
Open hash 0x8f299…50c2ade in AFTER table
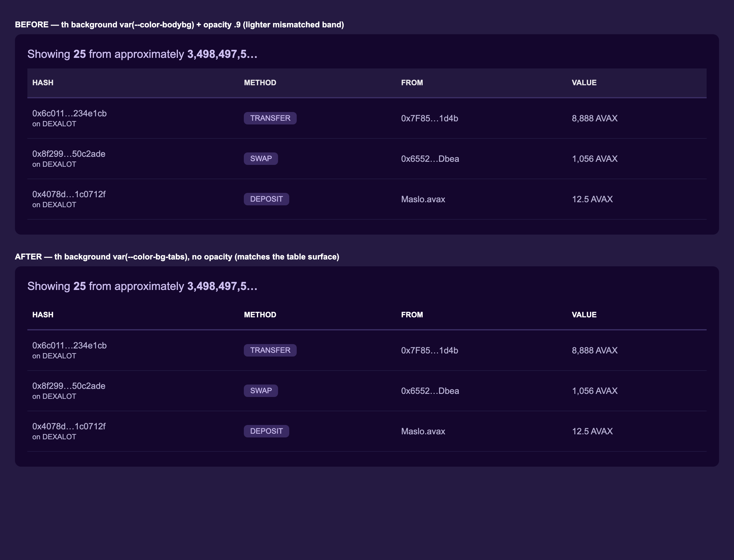[69, 386]
